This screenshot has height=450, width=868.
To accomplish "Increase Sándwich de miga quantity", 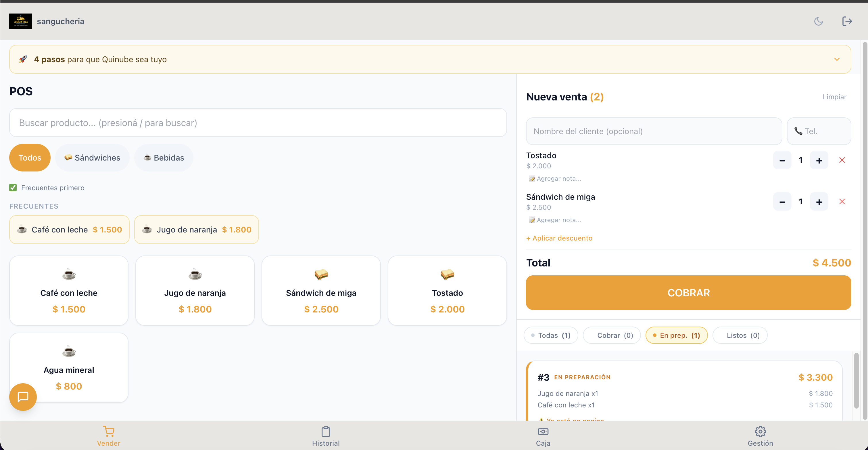I will pyautogui.click(x=819, y=202).
